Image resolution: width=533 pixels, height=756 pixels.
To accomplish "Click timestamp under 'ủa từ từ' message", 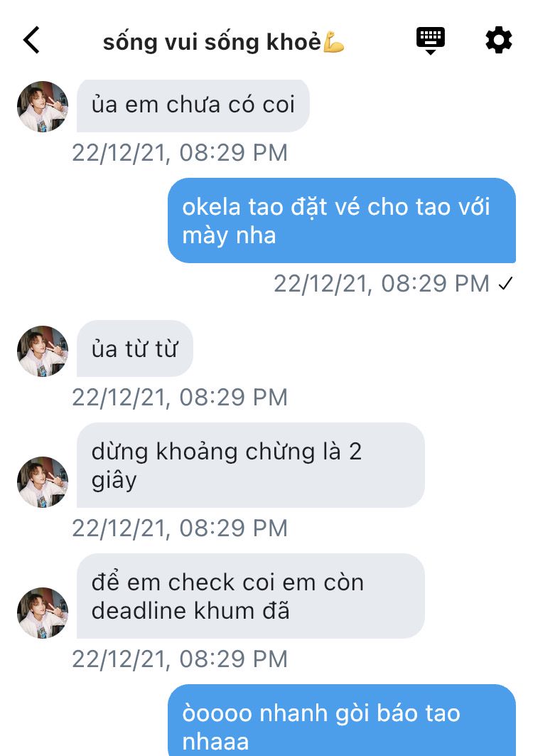I will (x=180, y=398).
